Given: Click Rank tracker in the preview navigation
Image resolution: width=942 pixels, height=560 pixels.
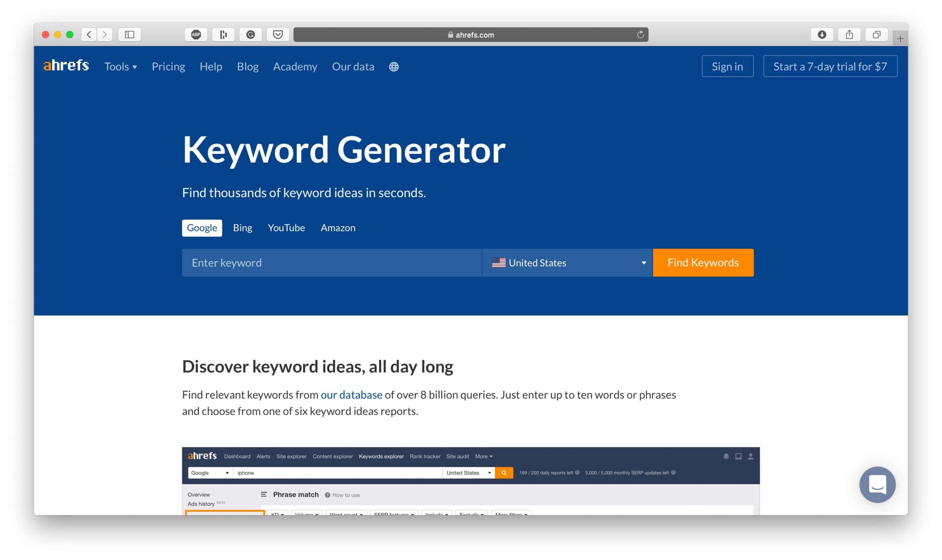Looking at the screenshot, I should pos(425,456).
